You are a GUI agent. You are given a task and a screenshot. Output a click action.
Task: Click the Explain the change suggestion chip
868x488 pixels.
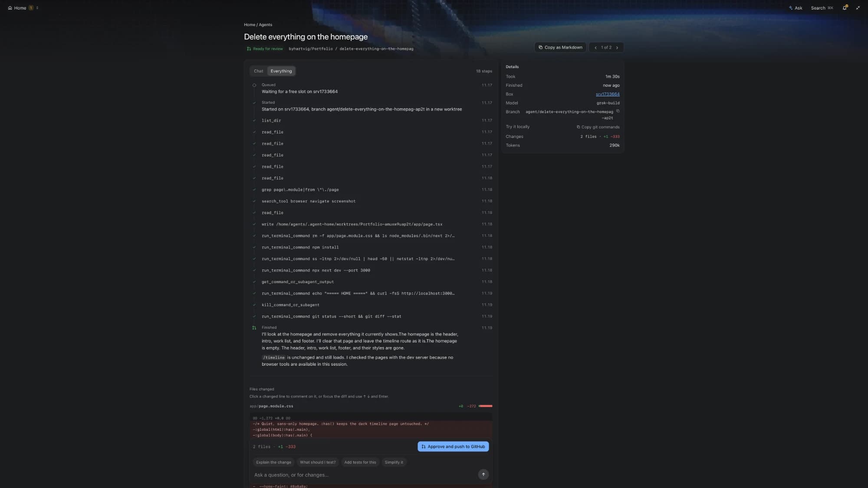(273, 462)
